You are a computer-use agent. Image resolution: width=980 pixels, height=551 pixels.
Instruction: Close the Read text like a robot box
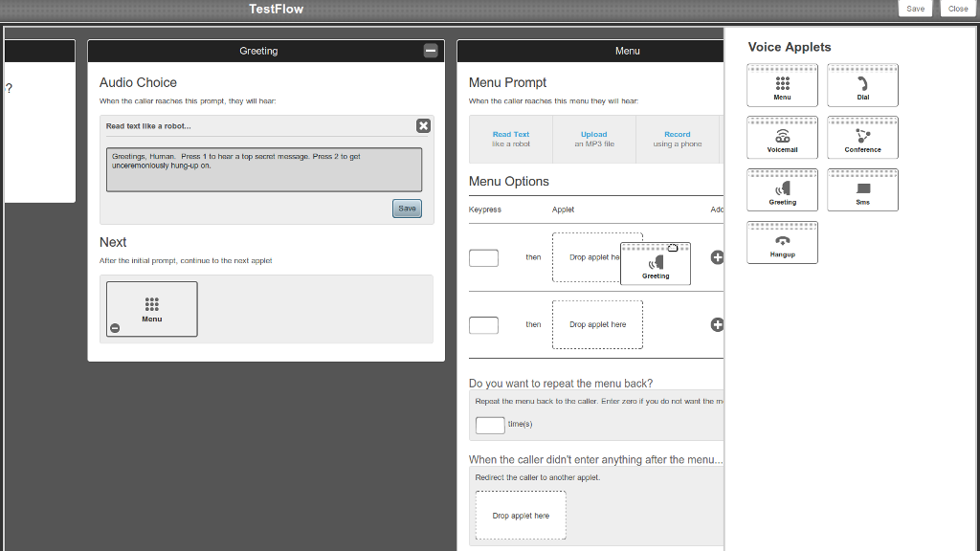pos(423,125)
